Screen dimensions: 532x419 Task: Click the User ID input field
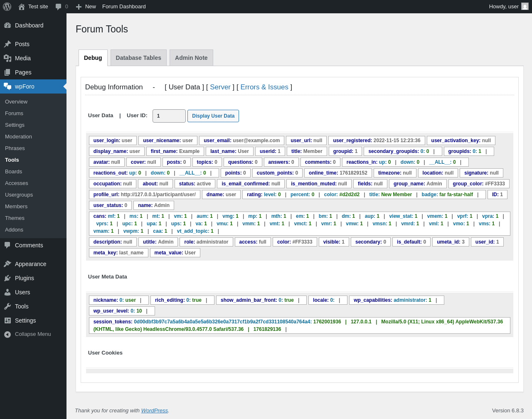(169, 116)
